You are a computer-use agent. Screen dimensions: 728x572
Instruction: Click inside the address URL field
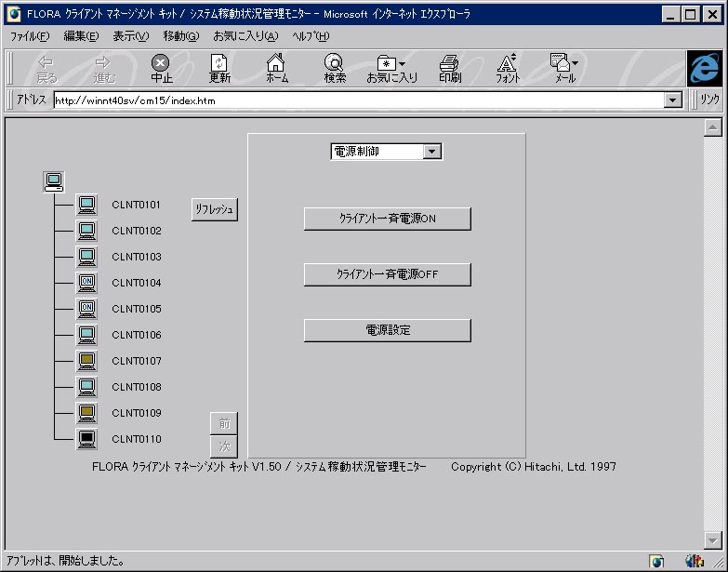point(359,100)
